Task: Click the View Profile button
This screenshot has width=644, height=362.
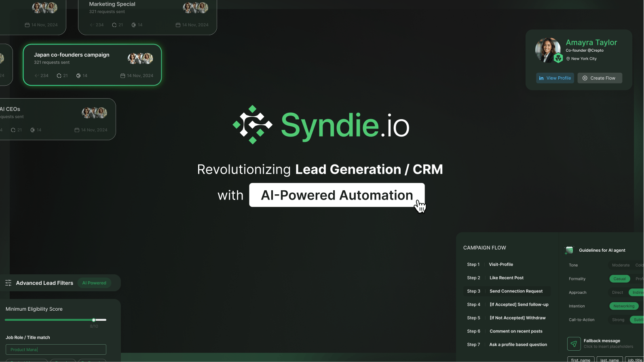Action: (555, 78)
